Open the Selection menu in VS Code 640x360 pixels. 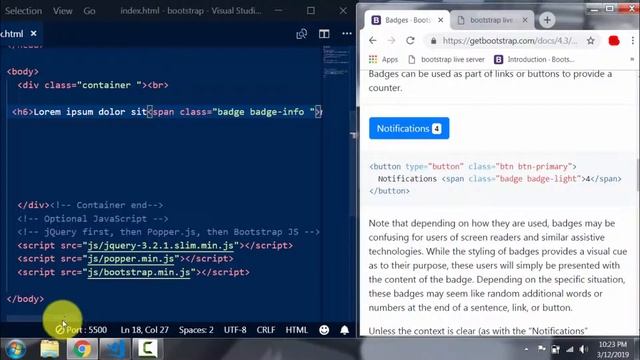(23, 11)
